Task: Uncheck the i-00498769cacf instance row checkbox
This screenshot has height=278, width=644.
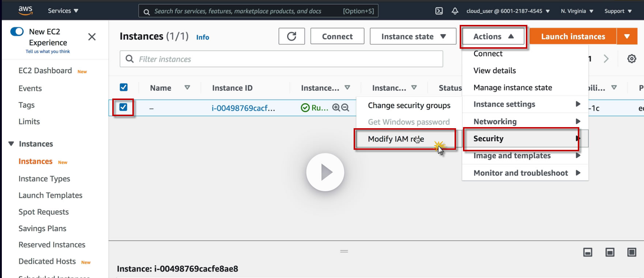Action: (123, 107)
